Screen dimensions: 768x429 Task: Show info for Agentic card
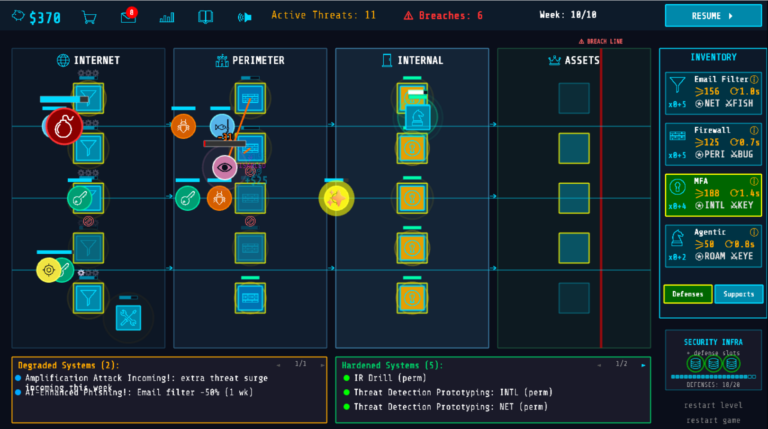point(754,232)
